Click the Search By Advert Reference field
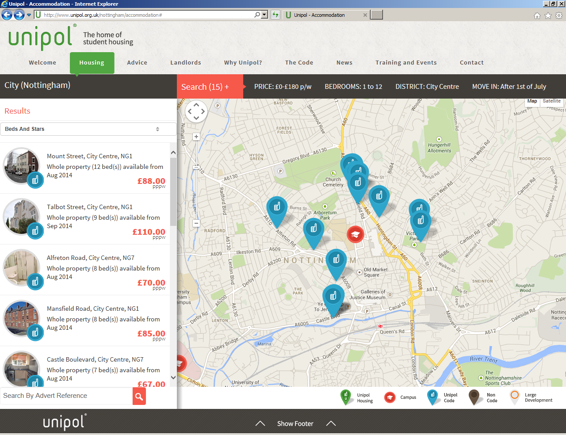 click(66, 396)
